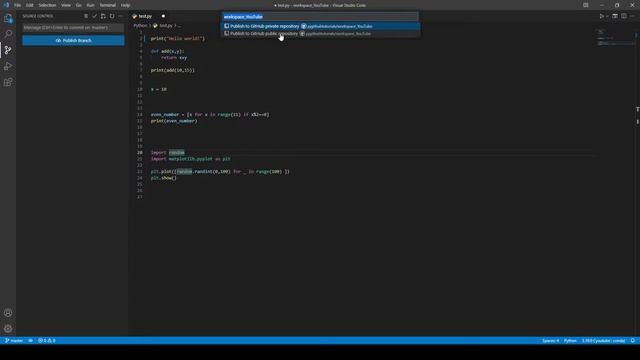Viewport: 640px width, 360px height.
Task: Click the Python interpreter conda status item
Action: click(x=603, y=340)
